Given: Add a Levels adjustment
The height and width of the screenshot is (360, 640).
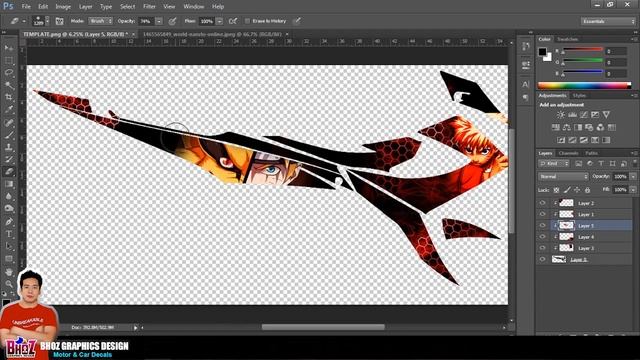Looking at the screenshot, I should coord(573,115).
